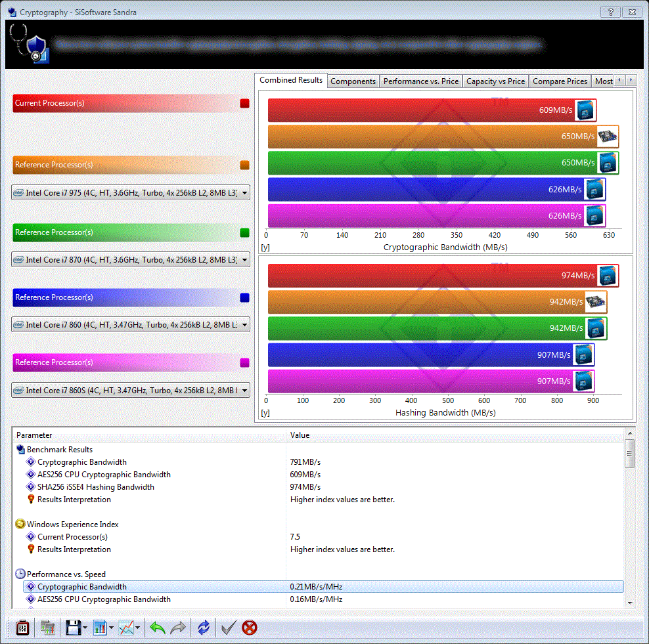Image resolution: width=649 pixels, height=644 pixels.
Task: Click the Windows Experience Index group icon
Action: coord(20,524)
